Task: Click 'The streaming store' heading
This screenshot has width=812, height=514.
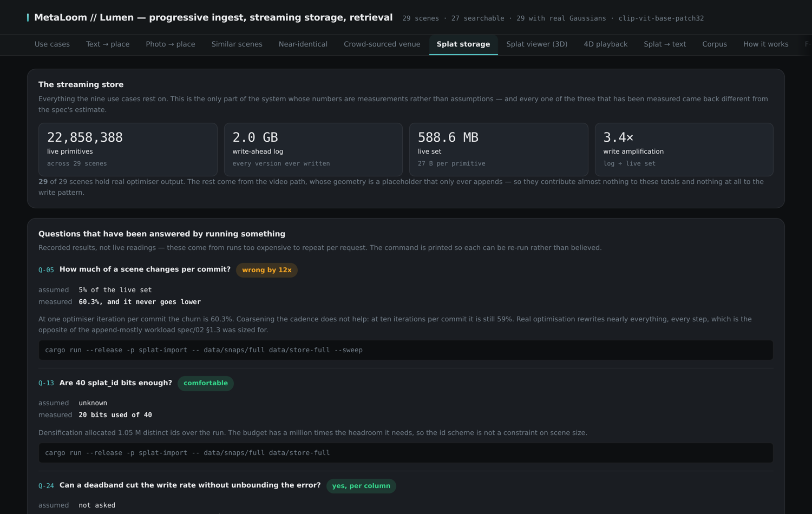Action: 81,84
